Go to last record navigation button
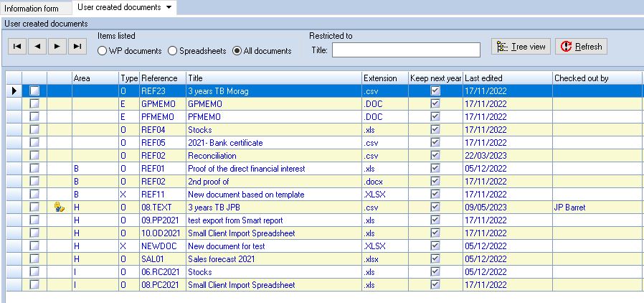The width and height of the screenshot is (644, 303). pos(77,47)
